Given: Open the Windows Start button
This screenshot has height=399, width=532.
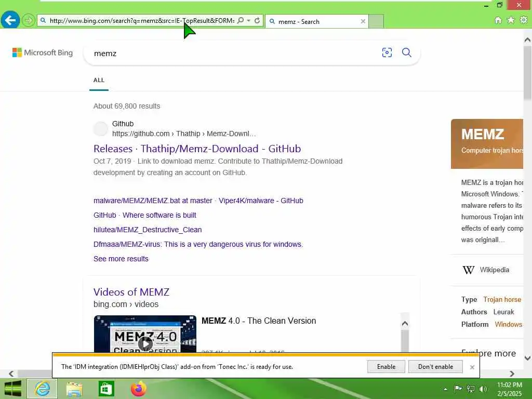Looking at the screenshot, I should pyautogui.click(x=13, y=389).
